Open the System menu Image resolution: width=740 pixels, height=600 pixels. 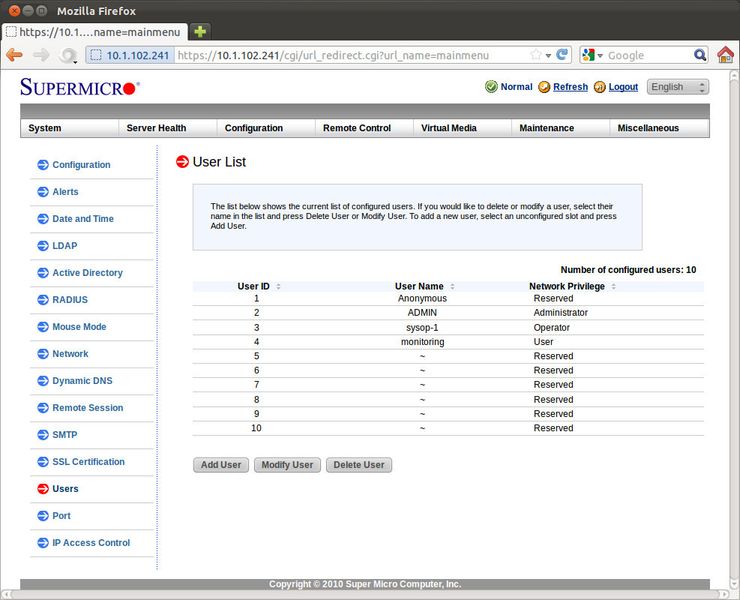tap(69, 128)
